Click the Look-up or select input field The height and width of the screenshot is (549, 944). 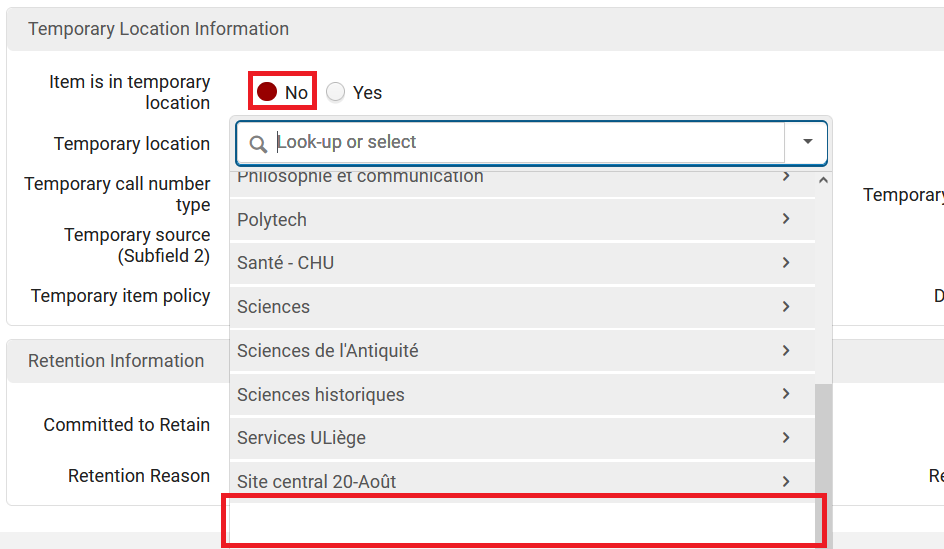click(x=527, y=142)
